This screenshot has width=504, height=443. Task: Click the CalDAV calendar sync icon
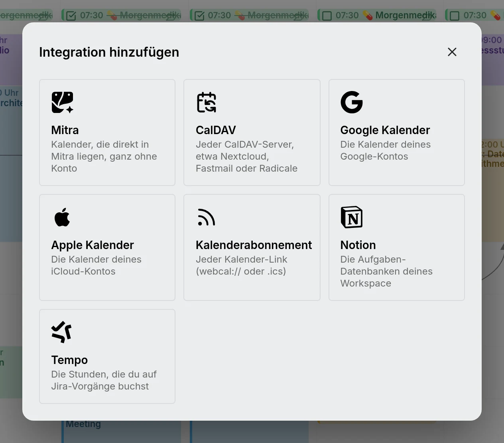click(207, 102)
